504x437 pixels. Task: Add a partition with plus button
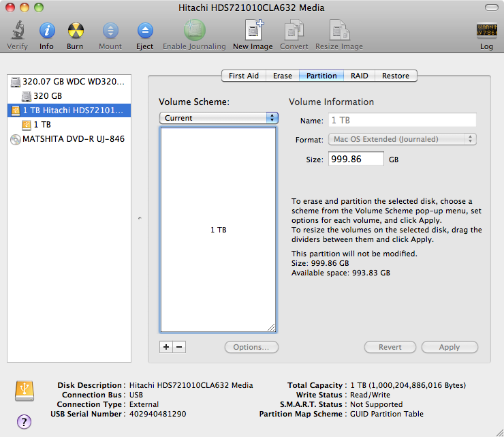[166, 347]
